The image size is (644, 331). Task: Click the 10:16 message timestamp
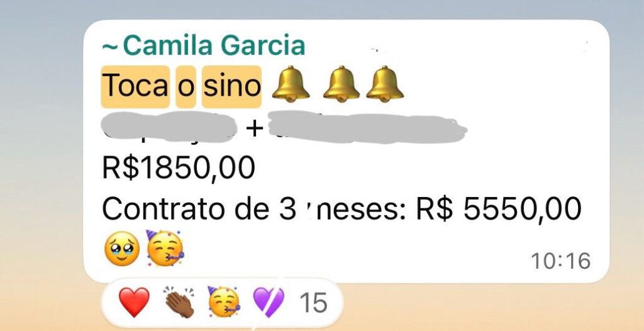pyautogui.click(x=560, y=261)
